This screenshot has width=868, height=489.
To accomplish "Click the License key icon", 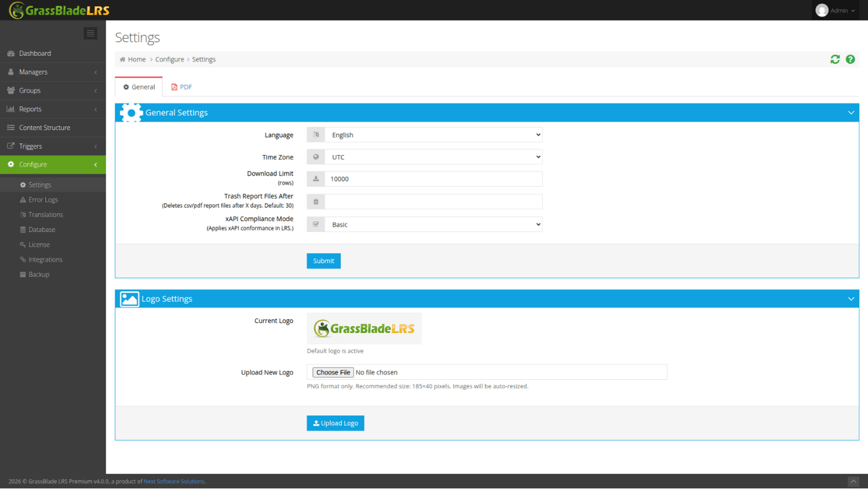I will 23,245.
